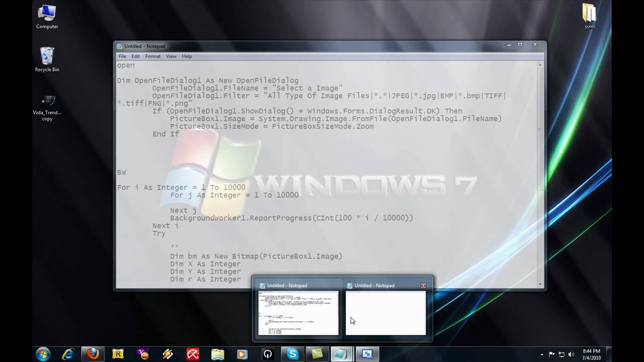Click the "Dim Y As Integer" line
The image size is (644, 362).
205,271
